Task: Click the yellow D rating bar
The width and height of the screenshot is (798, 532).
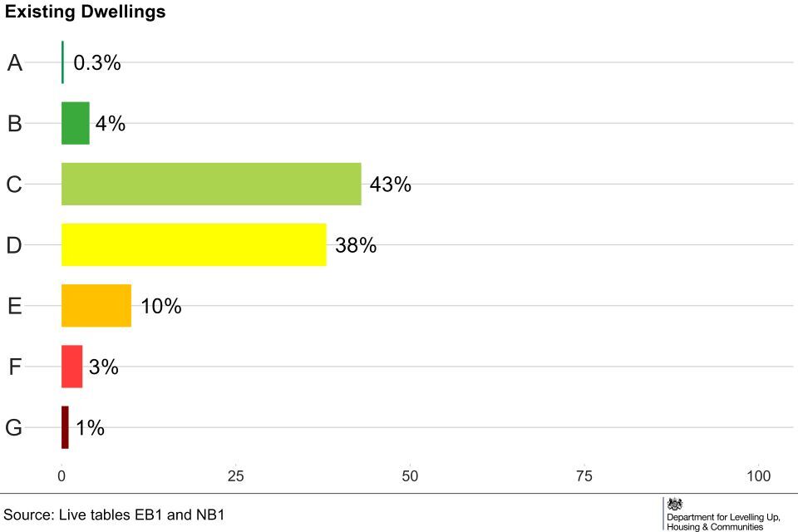Action: pos(194,244)
